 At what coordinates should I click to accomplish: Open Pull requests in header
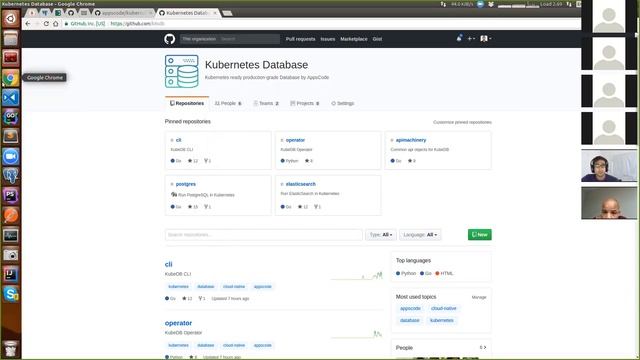point(300,39)
